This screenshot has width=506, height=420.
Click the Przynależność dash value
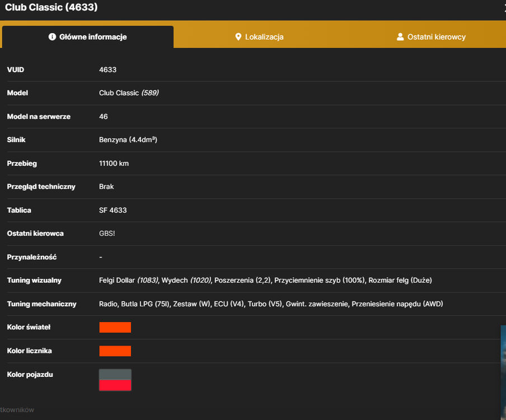point(101,257)
